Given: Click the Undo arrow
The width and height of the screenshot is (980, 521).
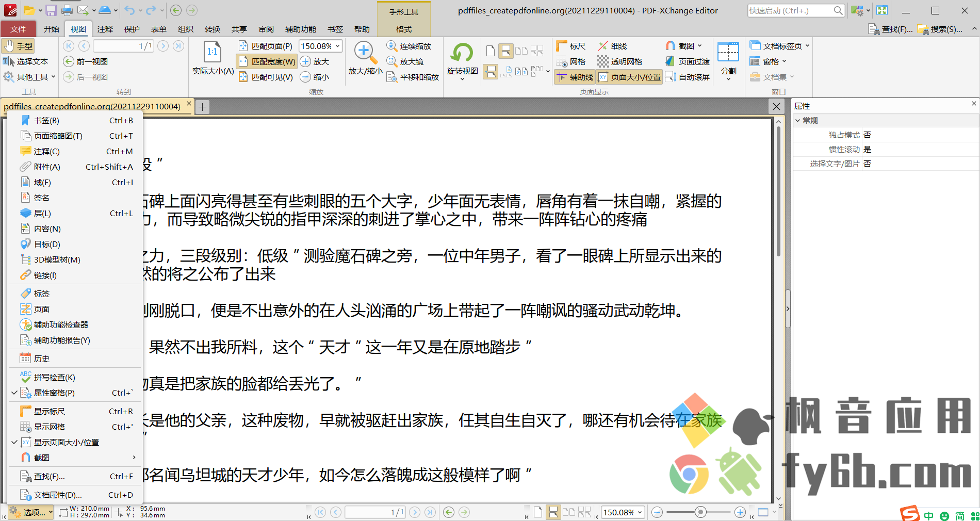Looking at the screenshot, I should [x=129, y=10].
